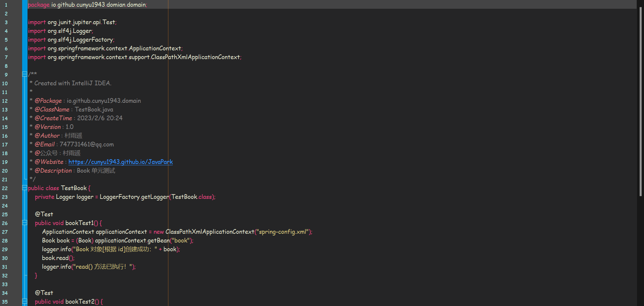The width and height of the screenshot is (644, 306).
Task: Click 'ClassPathXmlApplicationContext' in the line 7 import
Action: coord(195,57)
